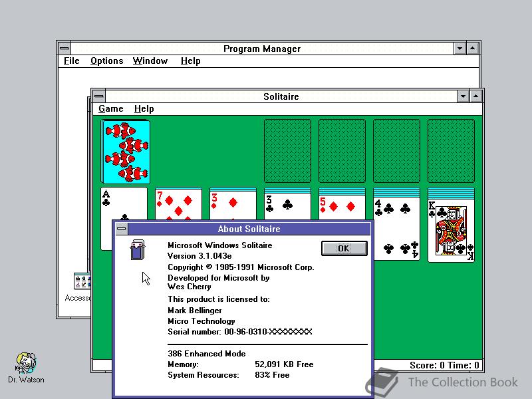Open the Solitaire window control-menu box
The image size is (532, 399).
[98, 96]
